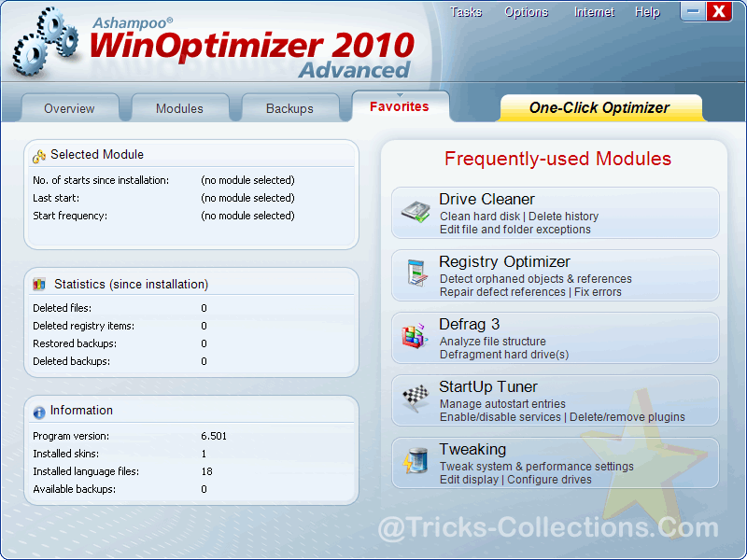Click the Tweaking module icon

click(416, 461)
